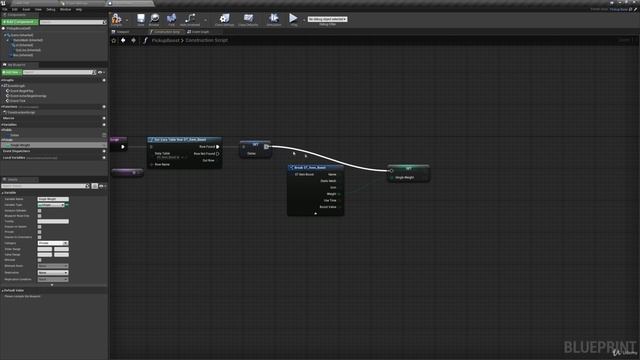Open My Blueprint view options eye dropdown
The height and width of the screenshot is (360, 640).
pyautogui.click(x=101, y=72)
